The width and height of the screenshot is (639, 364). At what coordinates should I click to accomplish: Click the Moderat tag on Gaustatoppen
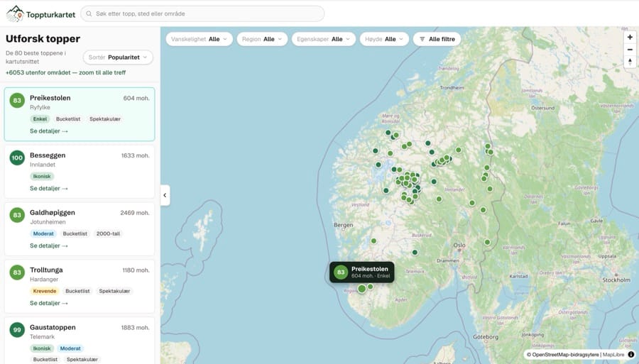click(x=70, y=349)
